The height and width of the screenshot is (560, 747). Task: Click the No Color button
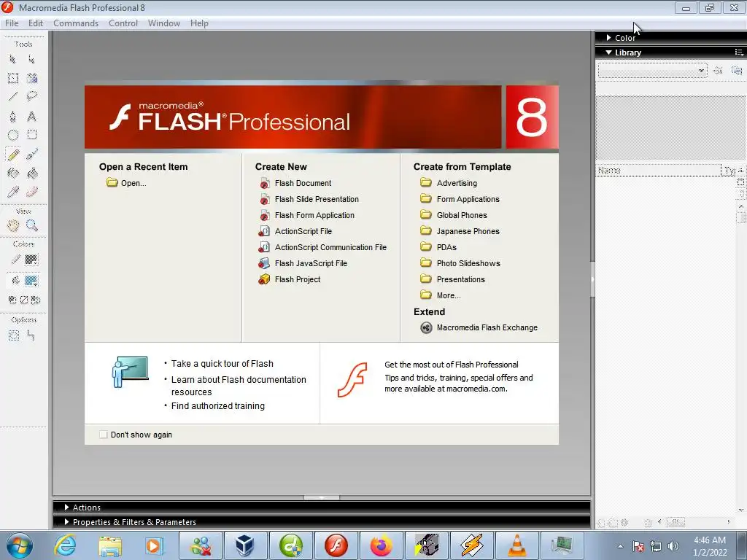click(24, 300)
